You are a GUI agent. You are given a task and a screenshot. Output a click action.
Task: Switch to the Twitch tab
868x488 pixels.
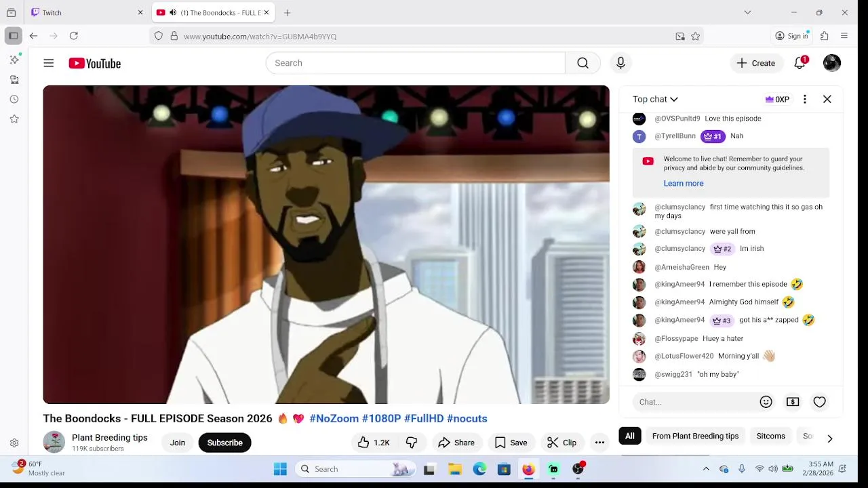point(88,12)
